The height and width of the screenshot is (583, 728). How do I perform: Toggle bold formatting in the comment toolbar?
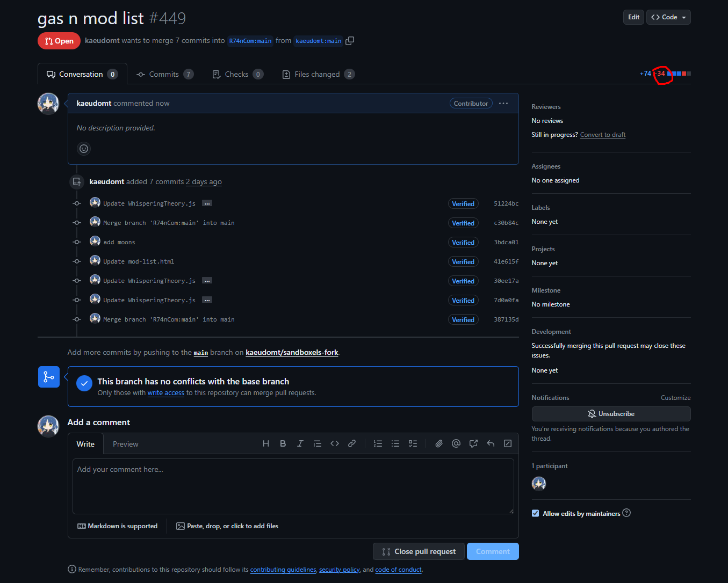[x=283, y=443]
